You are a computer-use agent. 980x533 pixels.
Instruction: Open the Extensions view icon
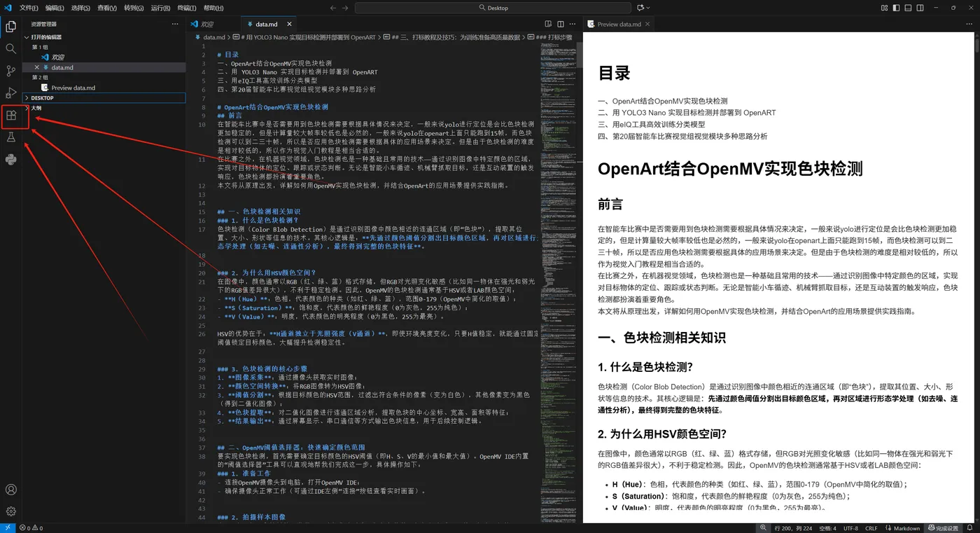coord(10,116)
